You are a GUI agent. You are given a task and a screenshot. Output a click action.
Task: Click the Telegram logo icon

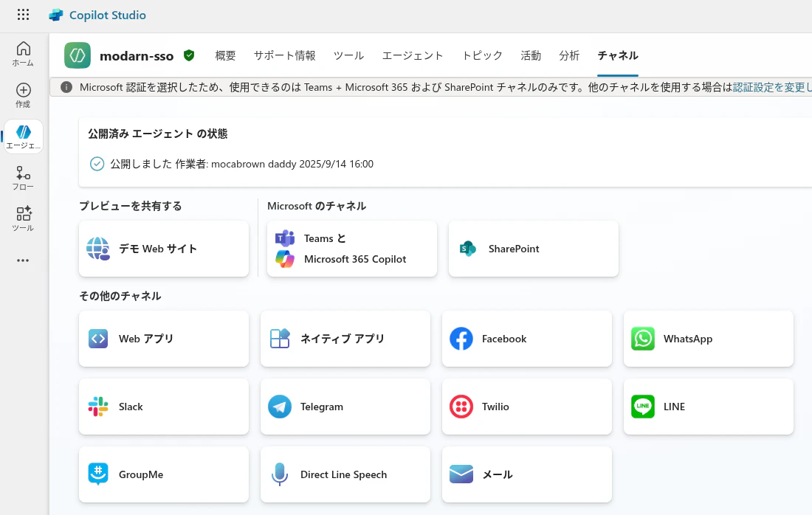click(x=280, y=407)
